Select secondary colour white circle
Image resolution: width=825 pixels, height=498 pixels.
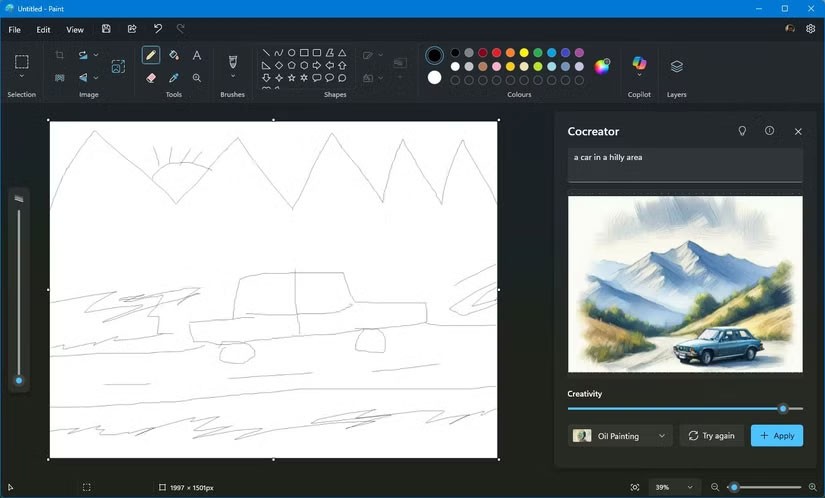click(x=434, y=77)
